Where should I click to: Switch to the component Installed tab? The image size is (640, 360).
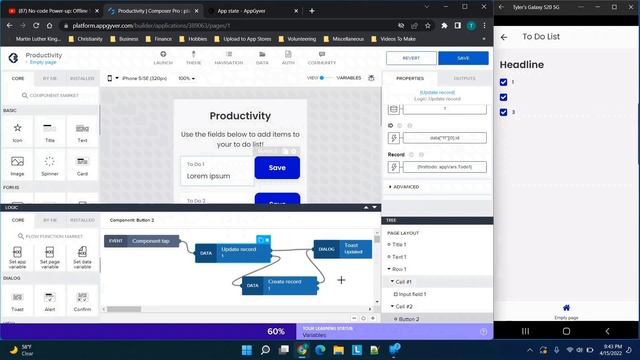pyautogui.click(x=82, y=78)
